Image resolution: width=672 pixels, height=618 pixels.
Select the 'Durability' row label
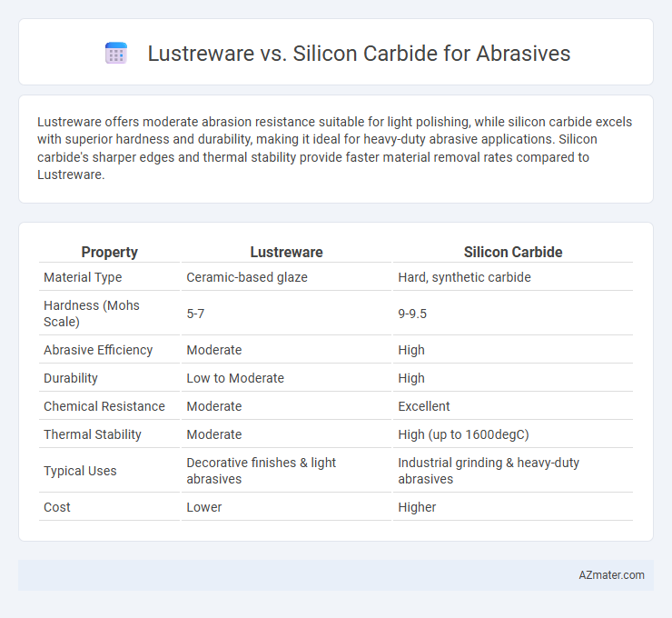(71, 378)
